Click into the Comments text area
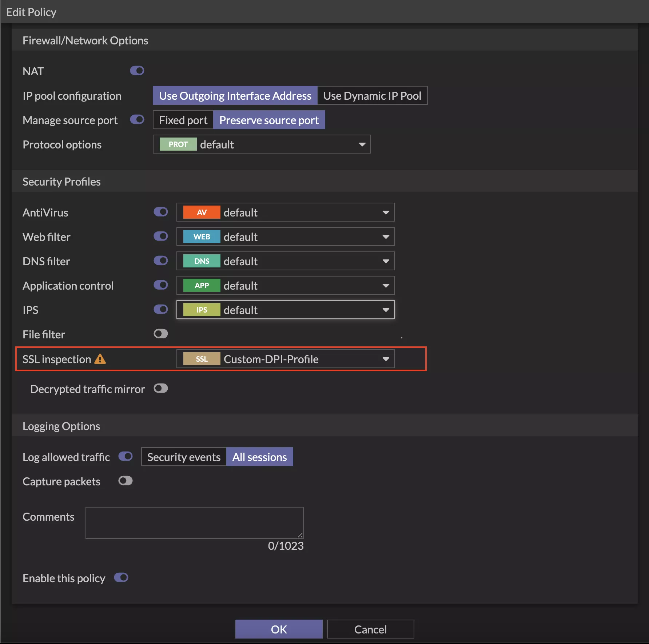Image resolution: width=649 pixels, height=644 pixels. click(195, 522)
